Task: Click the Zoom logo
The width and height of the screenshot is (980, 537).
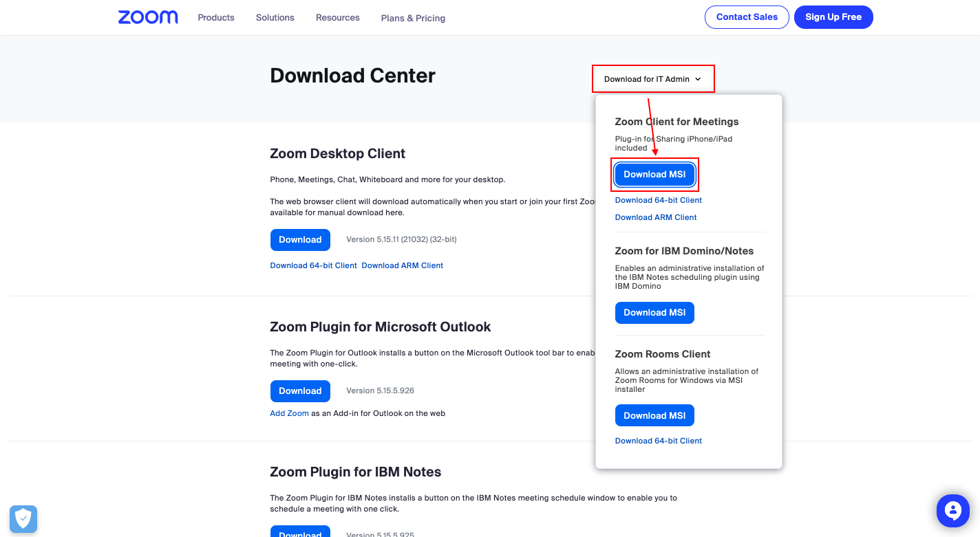Action: tap(148, 17)
